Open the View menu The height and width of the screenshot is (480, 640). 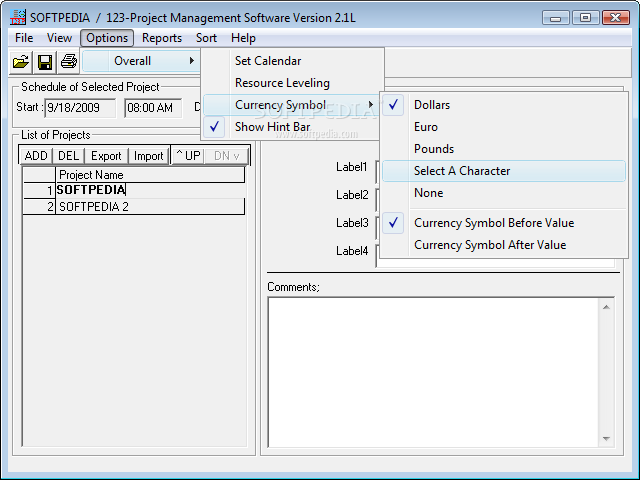(59, 38)
